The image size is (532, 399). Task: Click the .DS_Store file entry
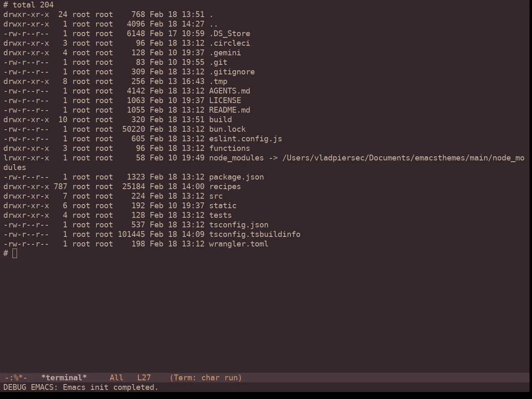229,34
